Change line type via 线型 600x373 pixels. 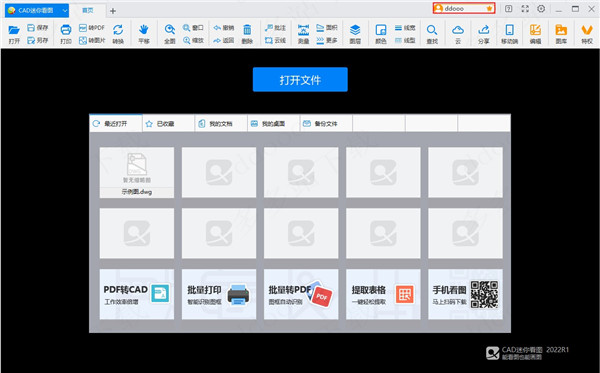tap(405, 40)
